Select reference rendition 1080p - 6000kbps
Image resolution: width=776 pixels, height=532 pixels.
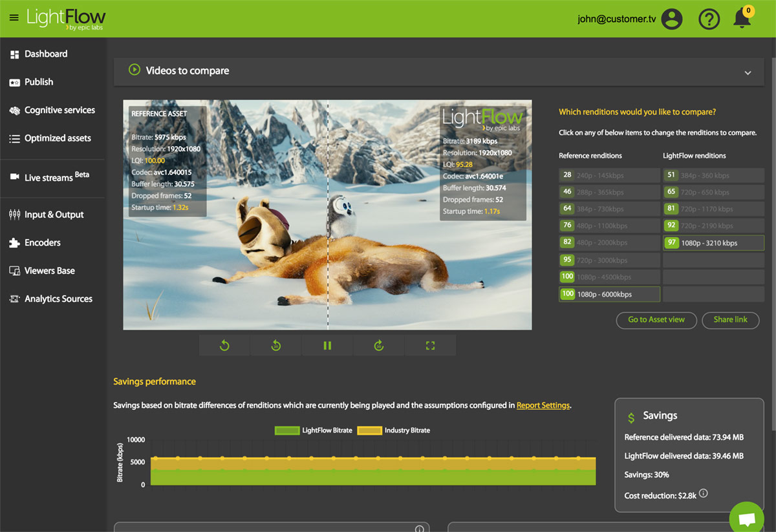point(609,294)
